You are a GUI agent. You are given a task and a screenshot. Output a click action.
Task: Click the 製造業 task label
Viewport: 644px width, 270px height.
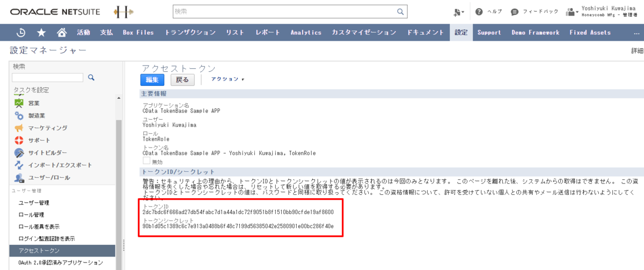36,115
